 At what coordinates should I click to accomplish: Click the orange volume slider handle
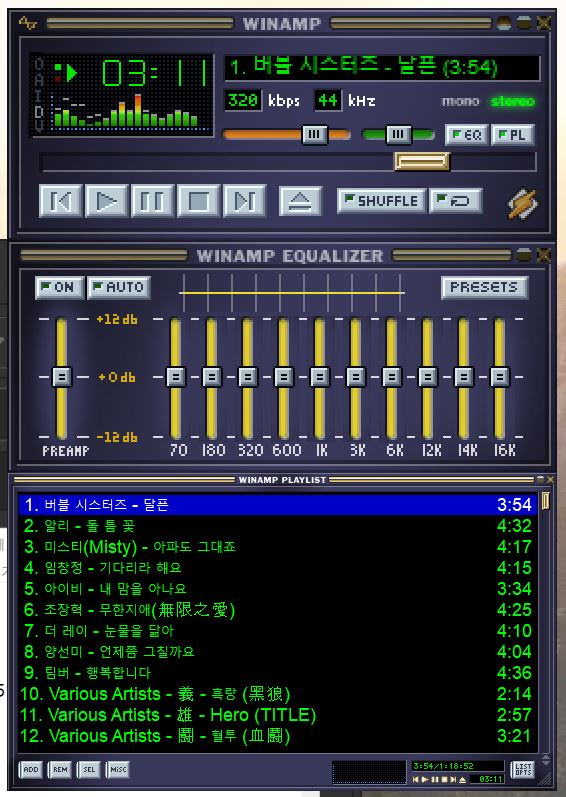(x=315, y=135)
